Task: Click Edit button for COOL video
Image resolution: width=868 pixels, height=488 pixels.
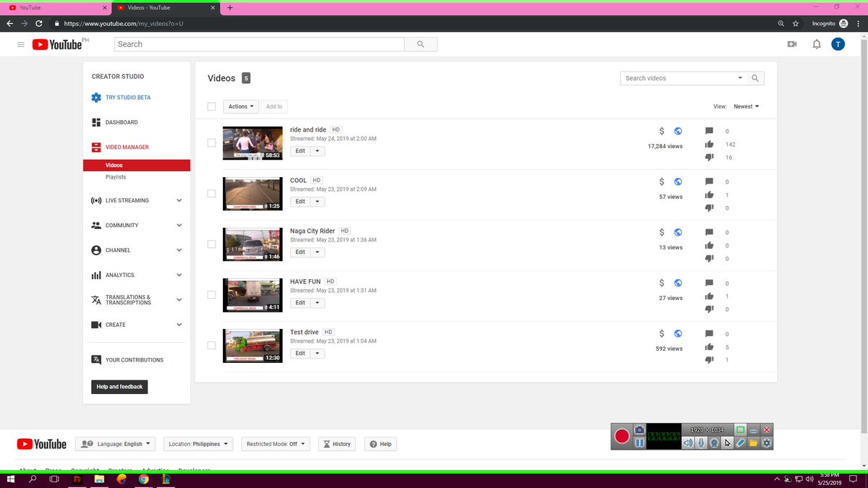Action: click(x=300, y=202)
